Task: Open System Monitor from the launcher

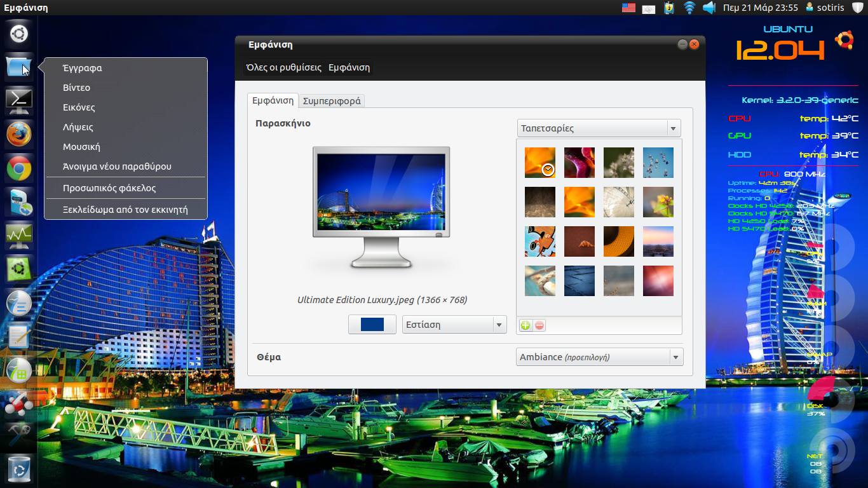Action: pos(18,236)
